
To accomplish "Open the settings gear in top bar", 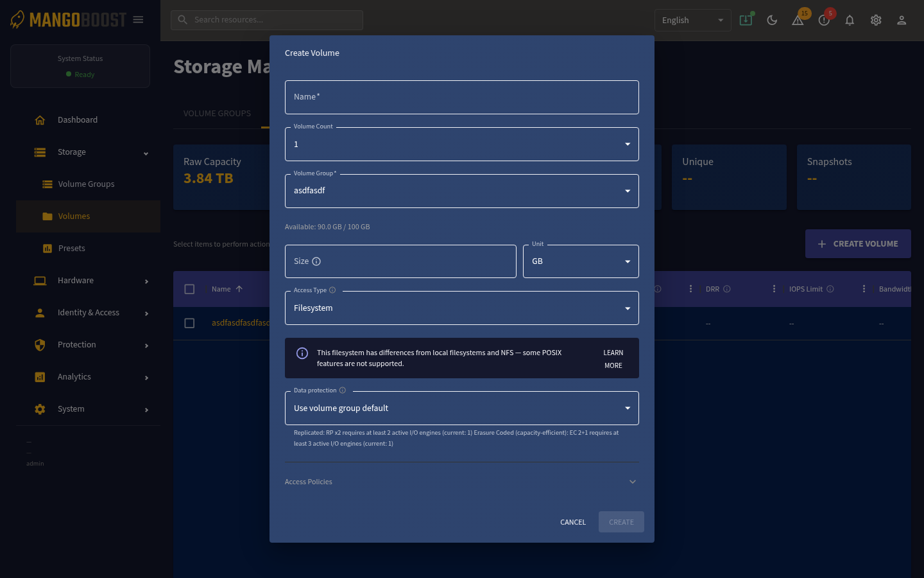I will pyautogui.click(x=876, y=20).
